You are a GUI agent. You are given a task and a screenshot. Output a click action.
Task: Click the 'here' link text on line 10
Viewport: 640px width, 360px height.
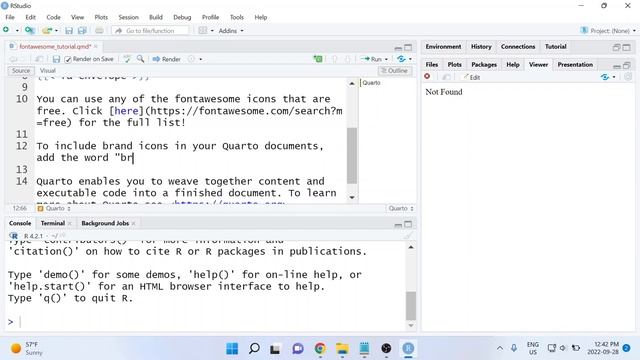[126, 111]
